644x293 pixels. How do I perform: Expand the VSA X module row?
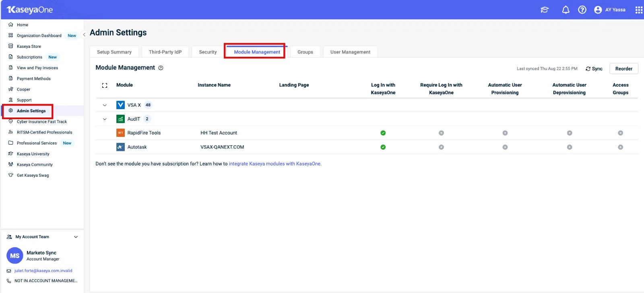[x=105, y=105]
